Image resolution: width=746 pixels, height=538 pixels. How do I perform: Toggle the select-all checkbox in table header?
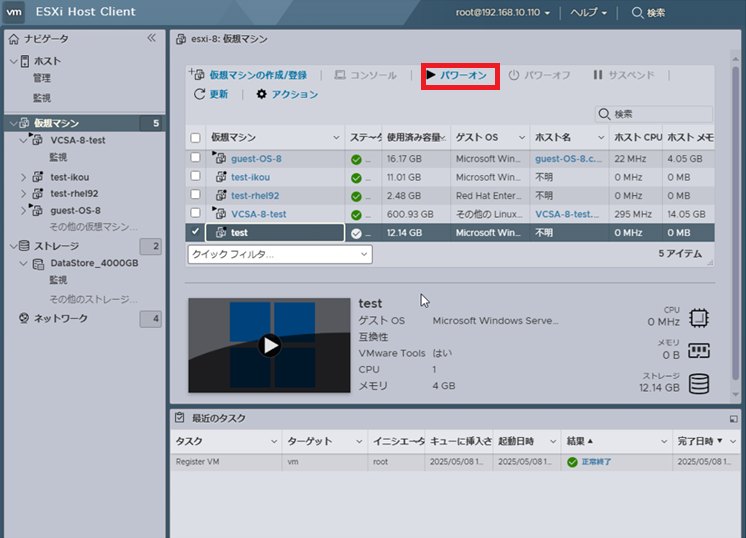click(x=196, y=137)
